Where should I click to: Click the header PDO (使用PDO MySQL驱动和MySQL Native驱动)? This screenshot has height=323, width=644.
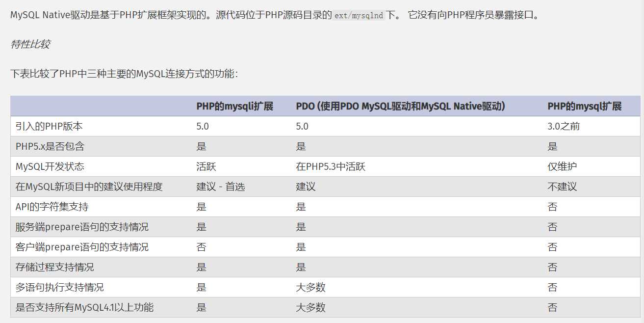(401, 106)
